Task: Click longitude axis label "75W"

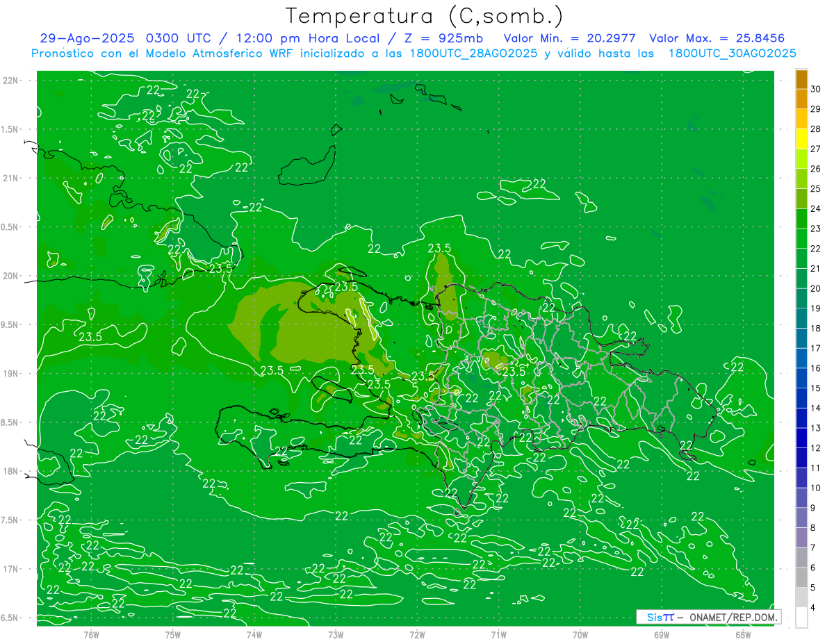Action: tap(173, 634)
